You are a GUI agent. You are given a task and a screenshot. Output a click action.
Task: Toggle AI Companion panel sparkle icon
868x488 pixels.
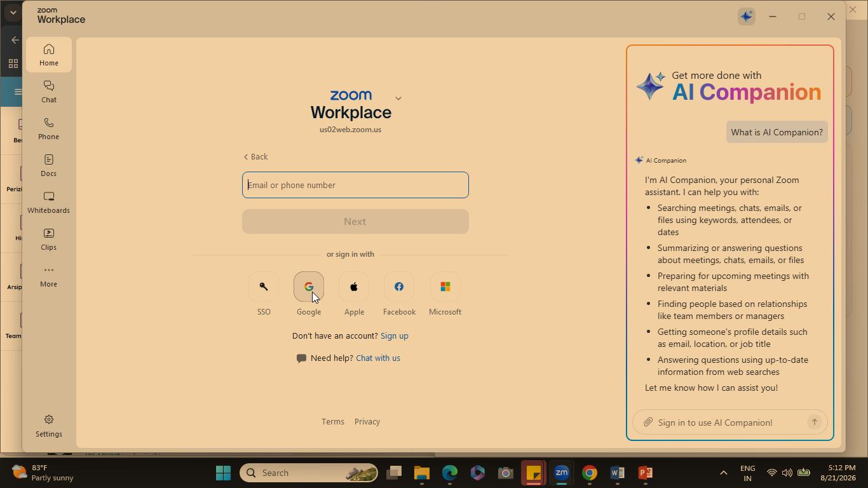tap(747, 17)
